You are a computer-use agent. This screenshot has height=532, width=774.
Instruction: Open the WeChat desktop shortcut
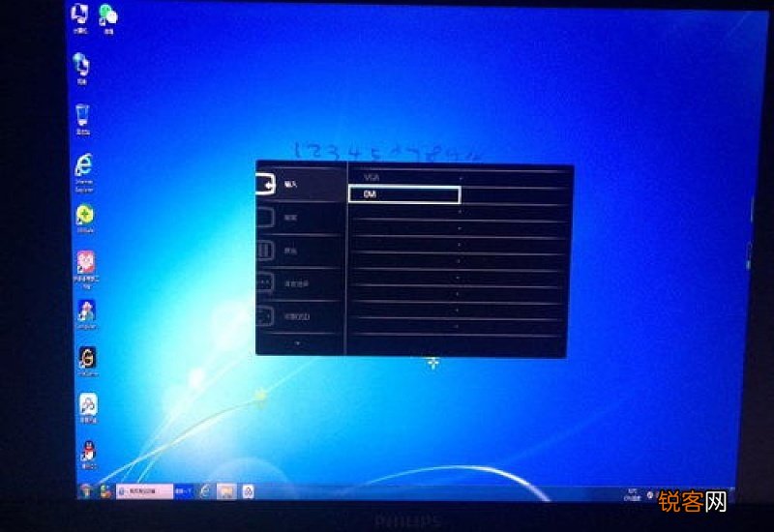[x=108, y=18]
